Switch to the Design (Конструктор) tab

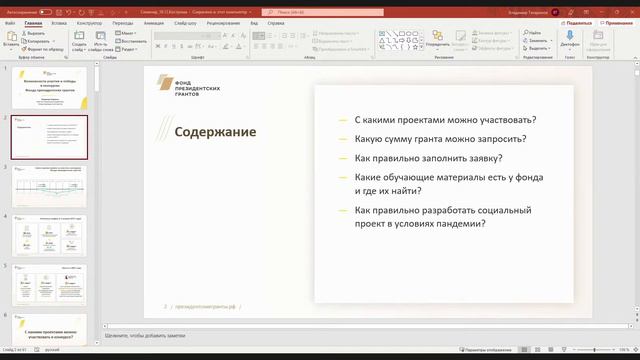[x=89, y=23]
